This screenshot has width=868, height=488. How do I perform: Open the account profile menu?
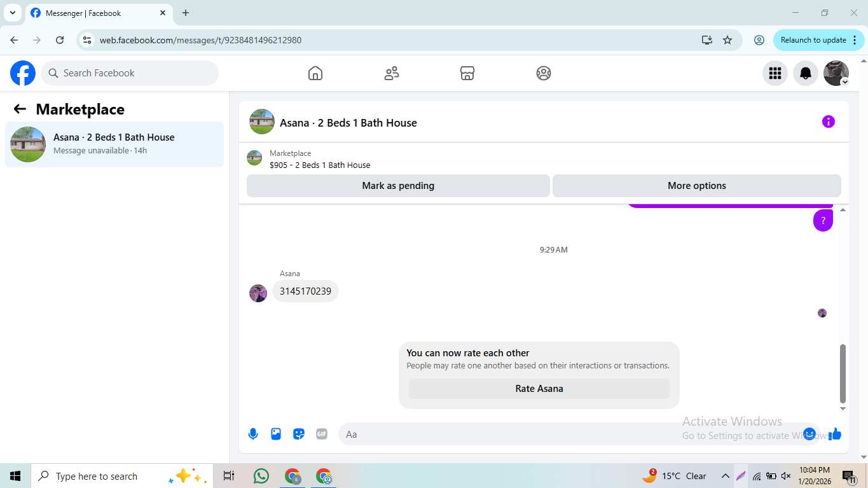click(836, 73)
